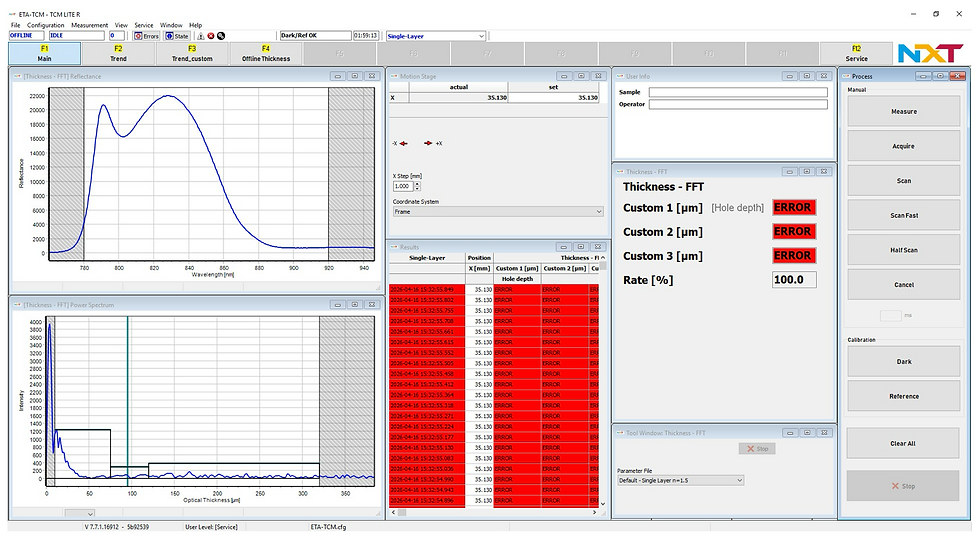Open the Service menu
This screenshot has width=980, height=538.
[x=144, y=25]
